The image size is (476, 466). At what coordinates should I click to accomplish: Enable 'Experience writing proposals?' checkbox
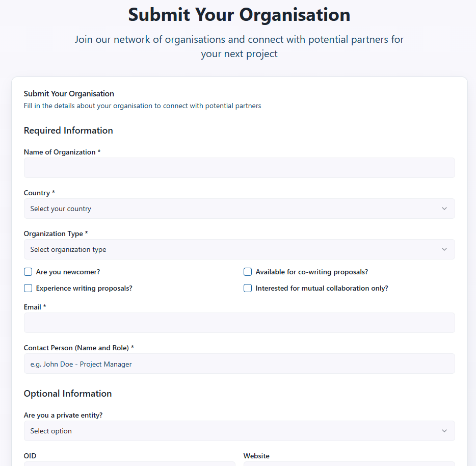point(28,288)
